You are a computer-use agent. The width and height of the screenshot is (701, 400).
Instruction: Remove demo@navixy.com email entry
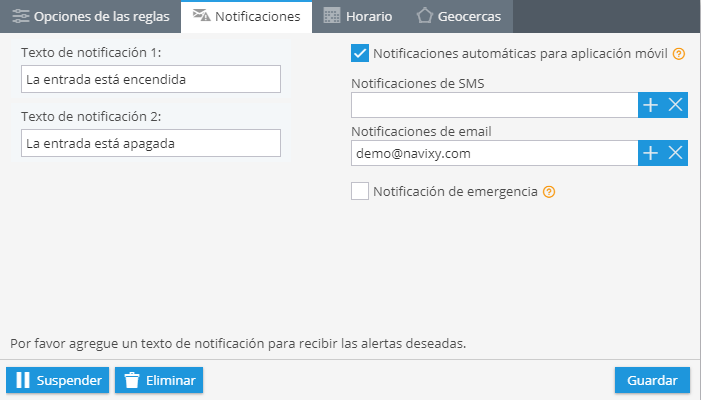pos(676,153)
